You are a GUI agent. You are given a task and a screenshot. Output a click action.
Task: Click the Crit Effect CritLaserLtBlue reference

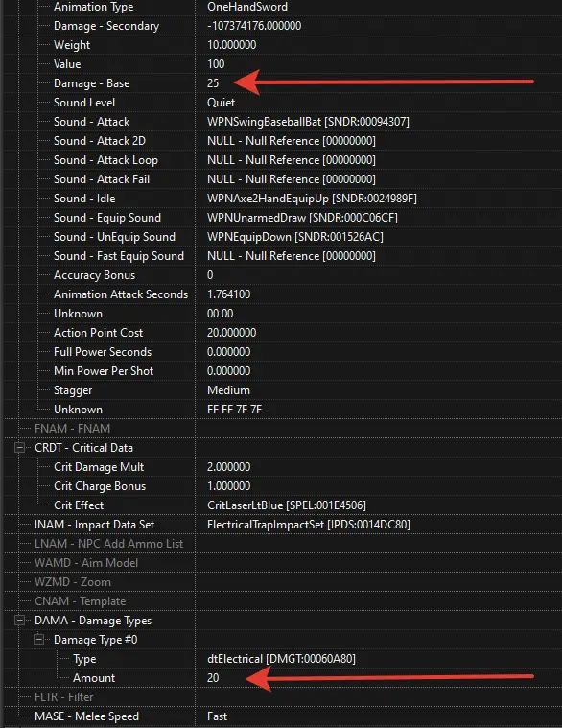287,505
